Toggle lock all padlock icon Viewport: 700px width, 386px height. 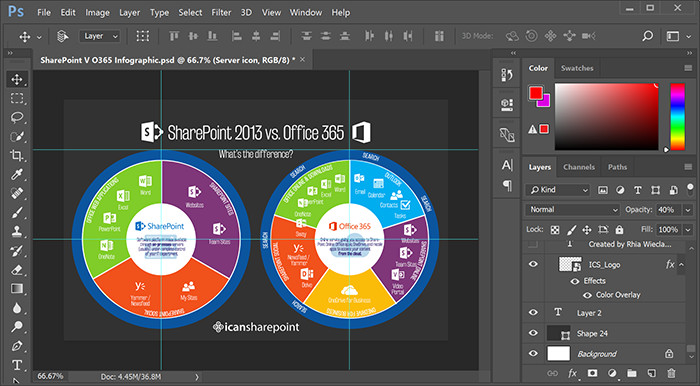pyautogui.click(x=619, y=230)
